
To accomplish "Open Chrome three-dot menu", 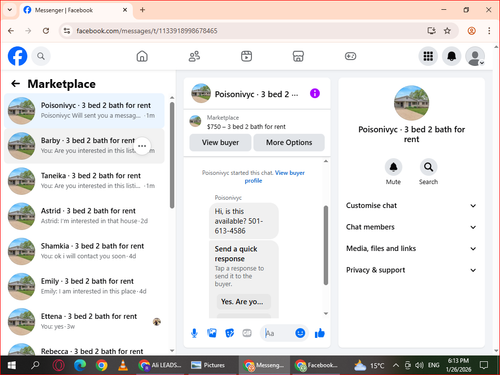I will pos(489,31).
